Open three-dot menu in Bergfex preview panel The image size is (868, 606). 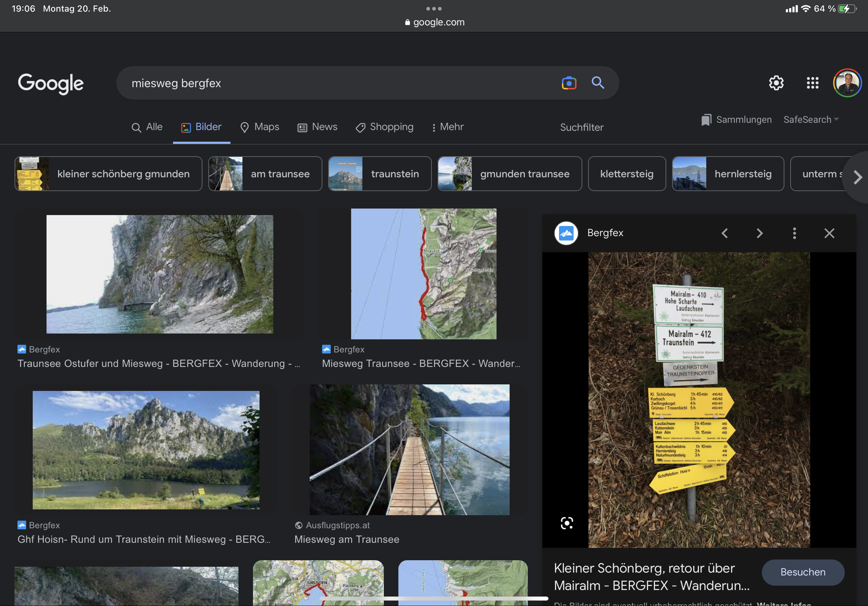[x=794, y=233]
